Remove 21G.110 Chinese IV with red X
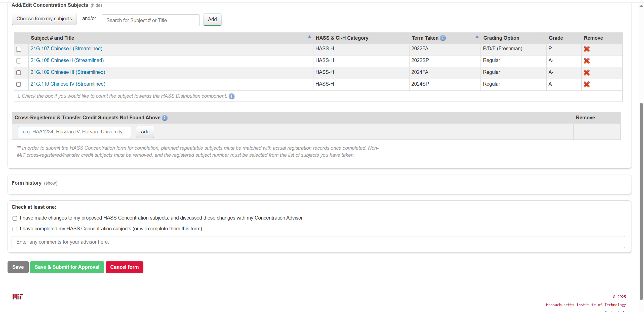Image resolution: width=644 pixels, height=312 pixels. click(x=586, y=84)
